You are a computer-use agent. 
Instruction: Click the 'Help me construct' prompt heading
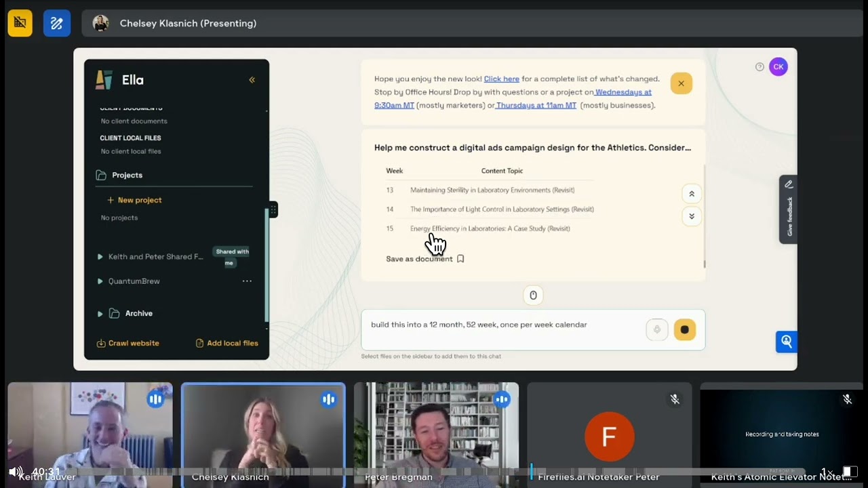point(532,148)
